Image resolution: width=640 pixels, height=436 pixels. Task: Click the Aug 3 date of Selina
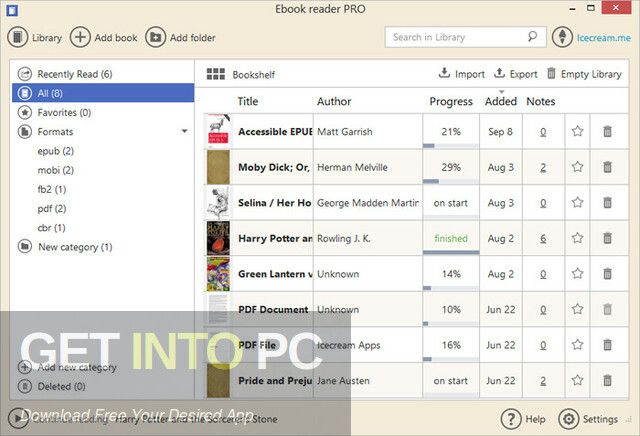point(500,202)
